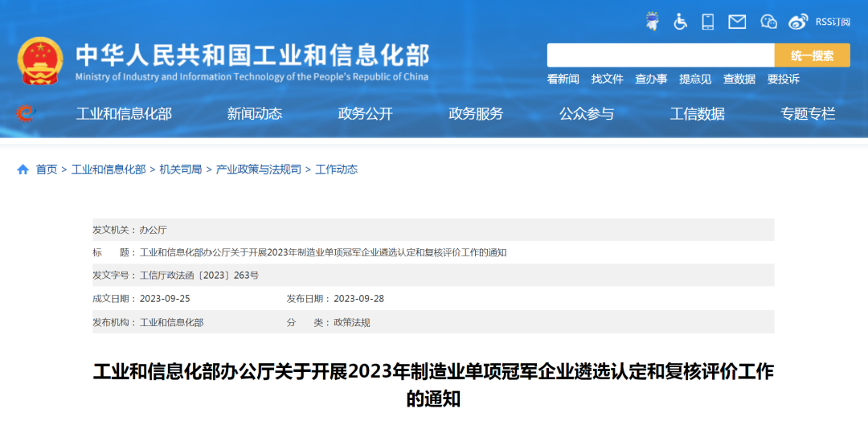
Task: Click the 成文日期 value 2023-09-25
Action: pyautogui.click(x=165, y=299)
